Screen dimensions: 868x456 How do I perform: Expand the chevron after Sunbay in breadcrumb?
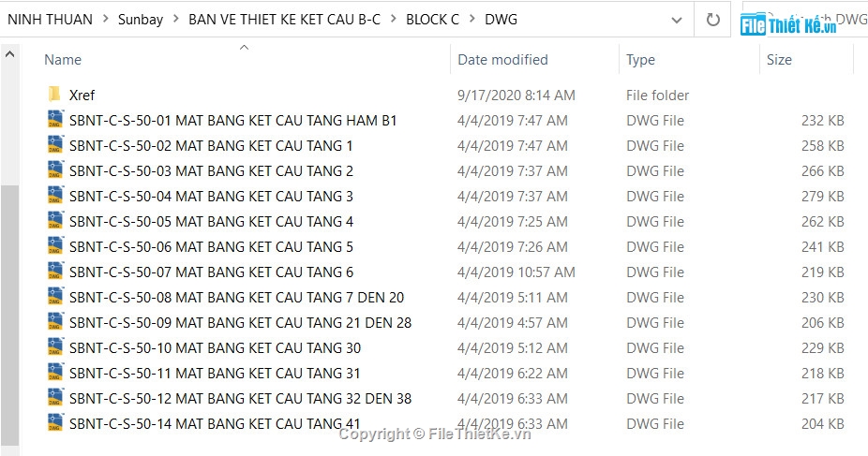click(176, 20)
